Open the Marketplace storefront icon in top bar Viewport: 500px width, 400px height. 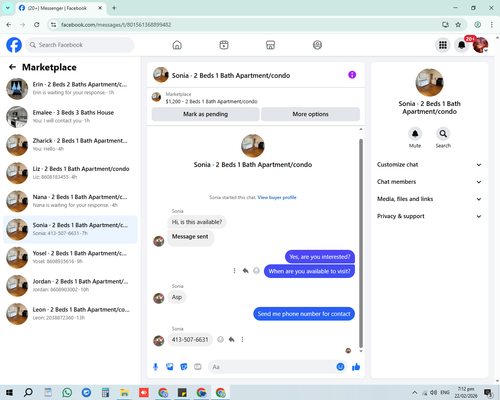(x=270, y=45)
